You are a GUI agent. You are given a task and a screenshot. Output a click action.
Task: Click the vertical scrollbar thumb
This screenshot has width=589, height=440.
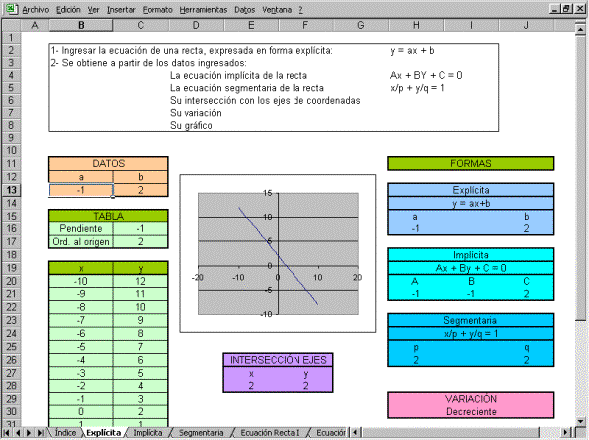580,177
